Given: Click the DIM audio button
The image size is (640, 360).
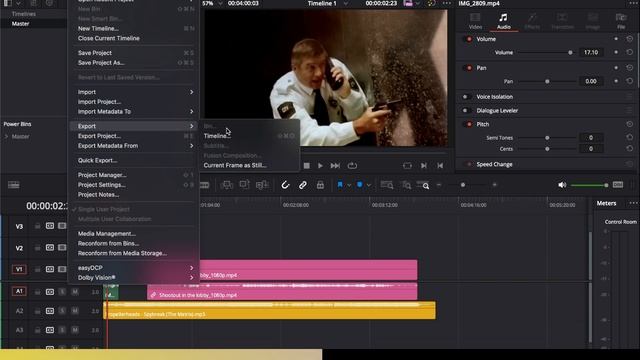Looking at the screenshot, I should pos(618,185).
